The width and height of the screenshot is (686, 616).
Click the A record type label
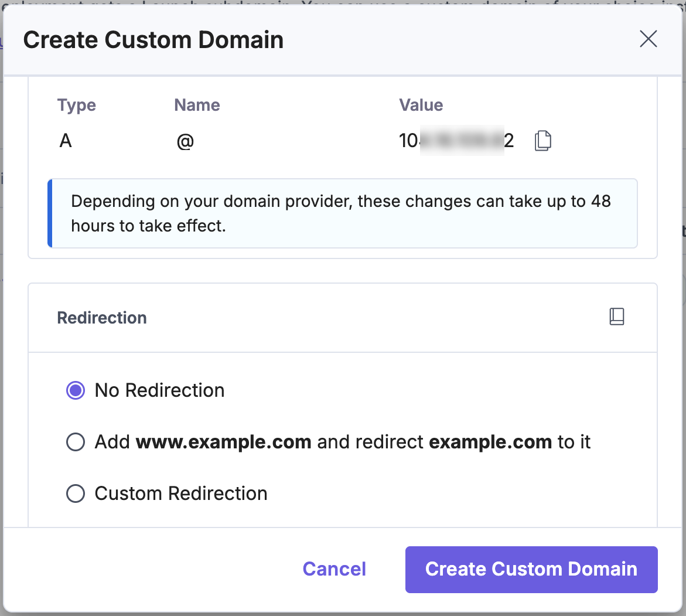(66, 141)
